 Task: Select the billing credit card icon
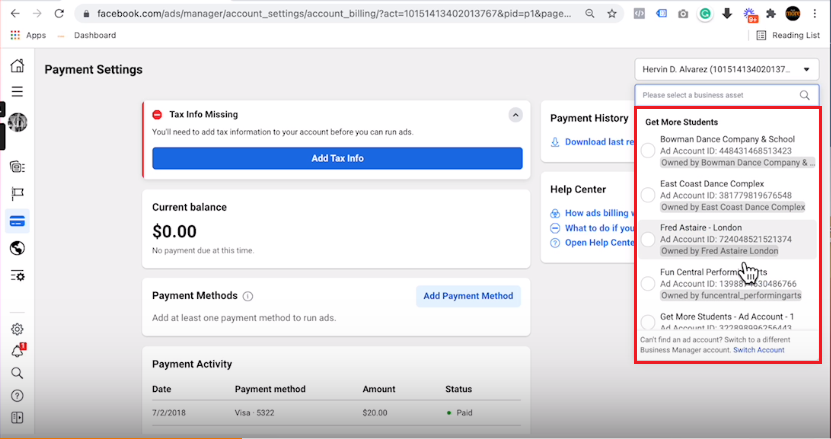[17, 222]
